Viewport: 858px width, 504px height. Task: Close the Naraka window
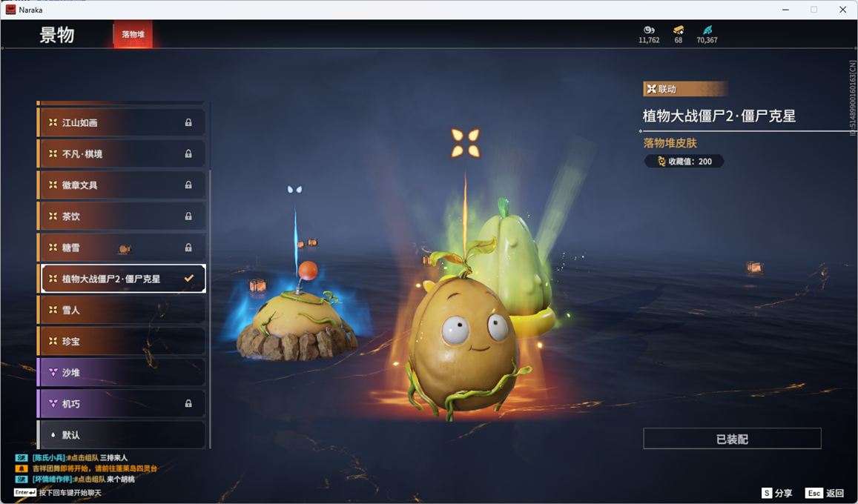point(842,10)
